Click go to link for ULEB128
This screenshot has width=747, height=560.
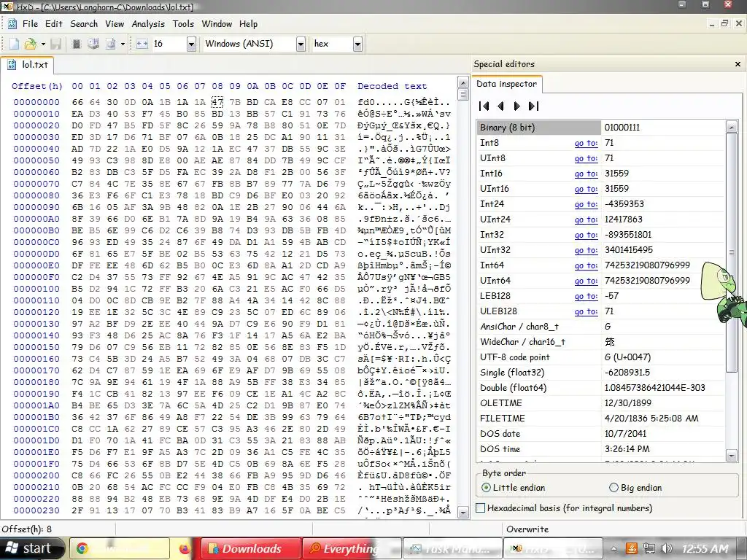point(586,311)
